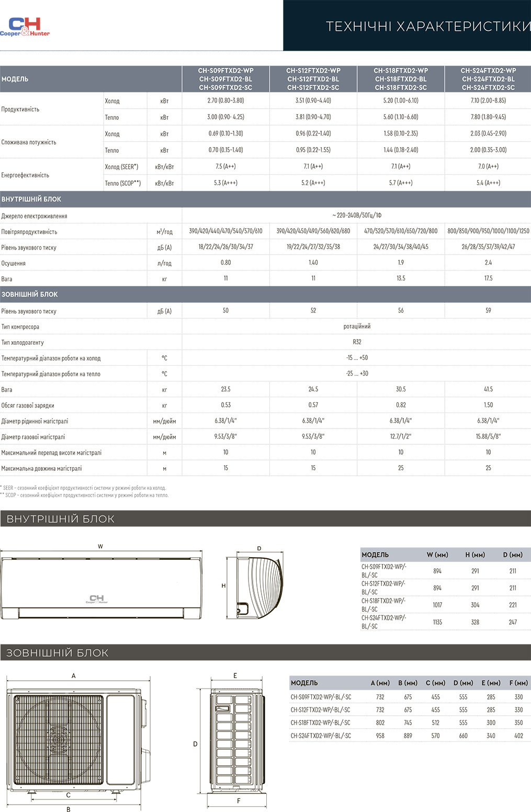Click the W (мм) header in indoor dimensions
Image resolution: width=531 pixels, height=812 pixels.
tap(437, 555)
